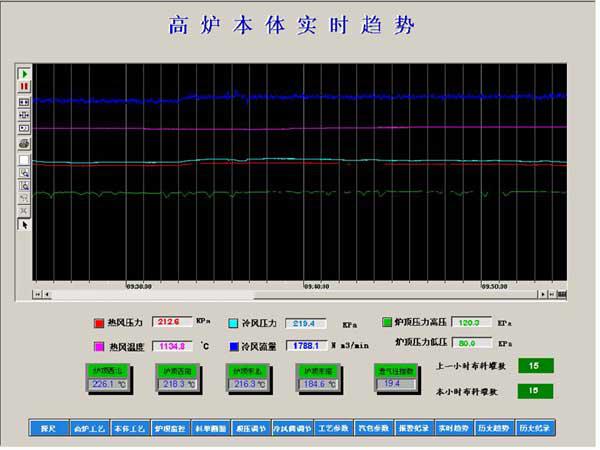Click the 热风温度 value field 1134.8

point(172,346)
